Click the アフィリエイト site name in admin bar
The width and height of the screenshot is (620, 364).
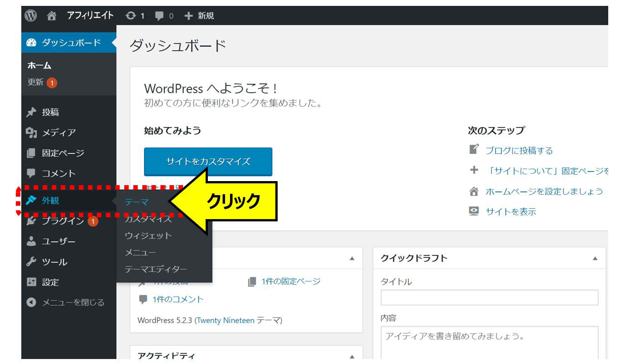coord(90,16)
